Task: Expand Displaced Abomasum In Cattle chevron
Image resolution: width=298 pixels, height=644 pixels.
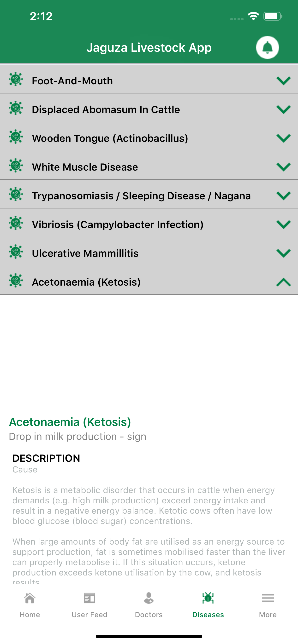Action: coord(283,109)
